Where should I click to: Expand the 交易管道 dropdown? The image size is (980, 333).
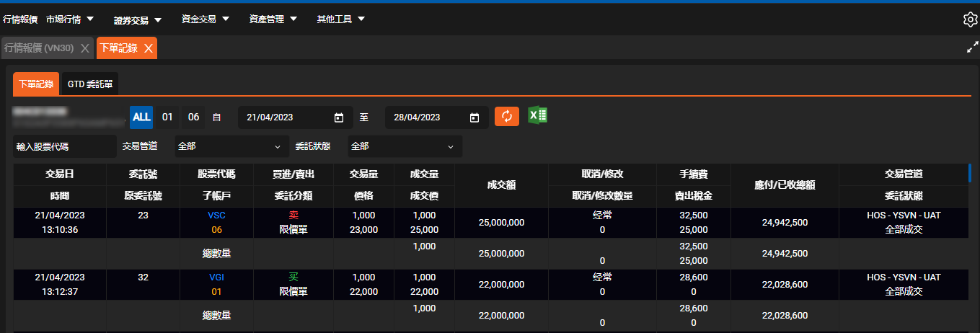(231, 146)
